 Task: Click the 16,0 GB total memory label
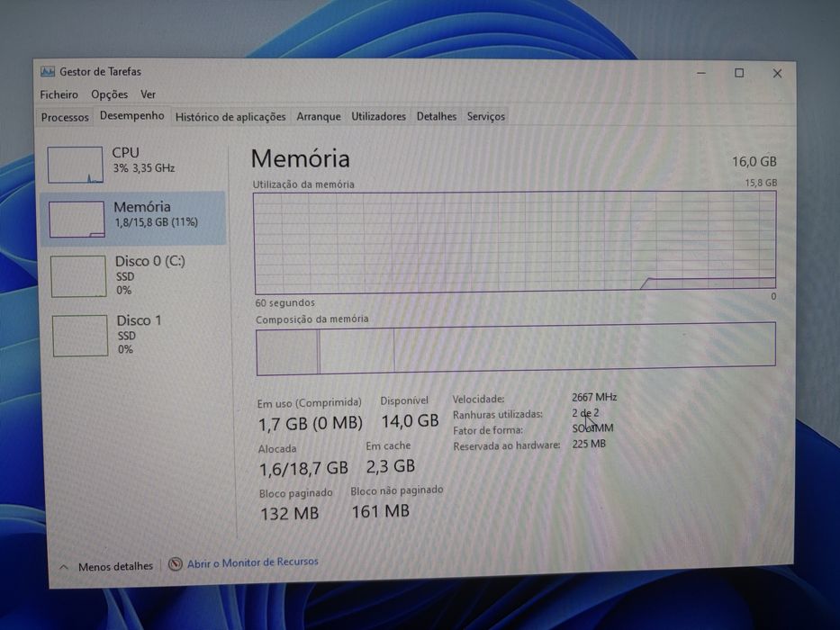754,161
